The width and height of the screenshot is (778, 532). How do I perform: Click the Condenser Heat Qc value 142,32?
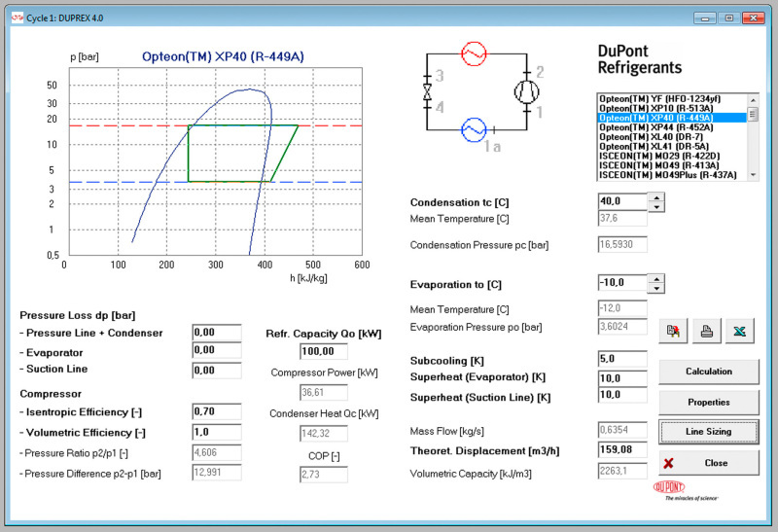pos(324,433)
